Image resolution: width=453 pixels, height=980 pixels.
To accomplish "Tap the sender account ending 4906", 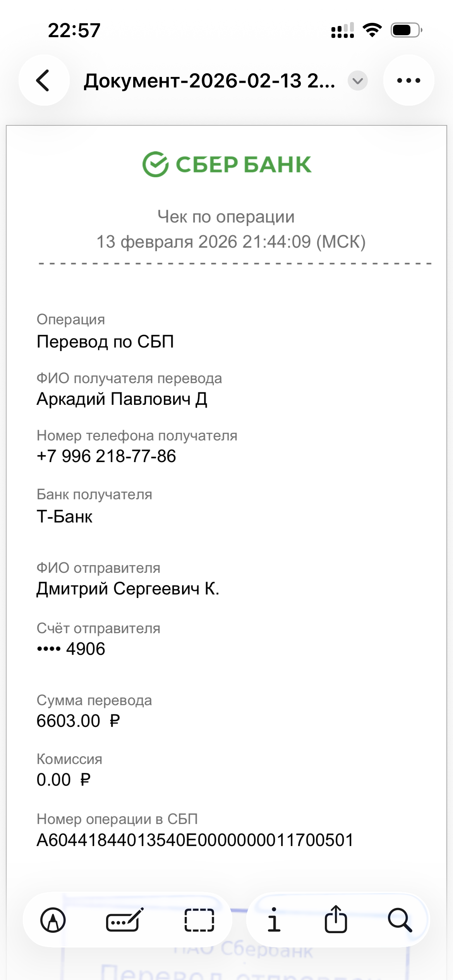I will (71, 649).
